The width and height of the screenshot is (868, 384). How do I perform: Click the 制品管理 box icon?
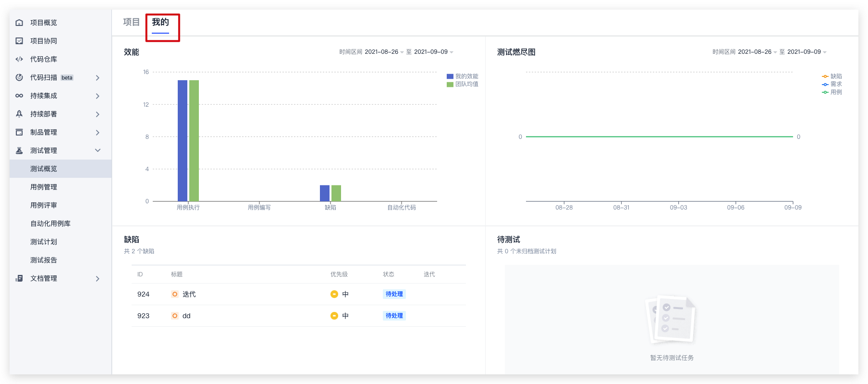point(19,132)
